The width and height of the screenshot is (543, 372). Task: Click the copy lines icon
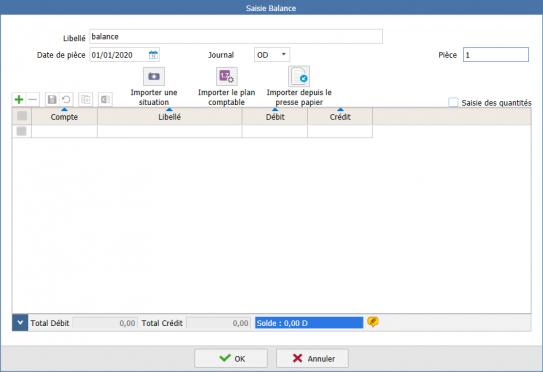pyautogui.click(x=86, y=100)
